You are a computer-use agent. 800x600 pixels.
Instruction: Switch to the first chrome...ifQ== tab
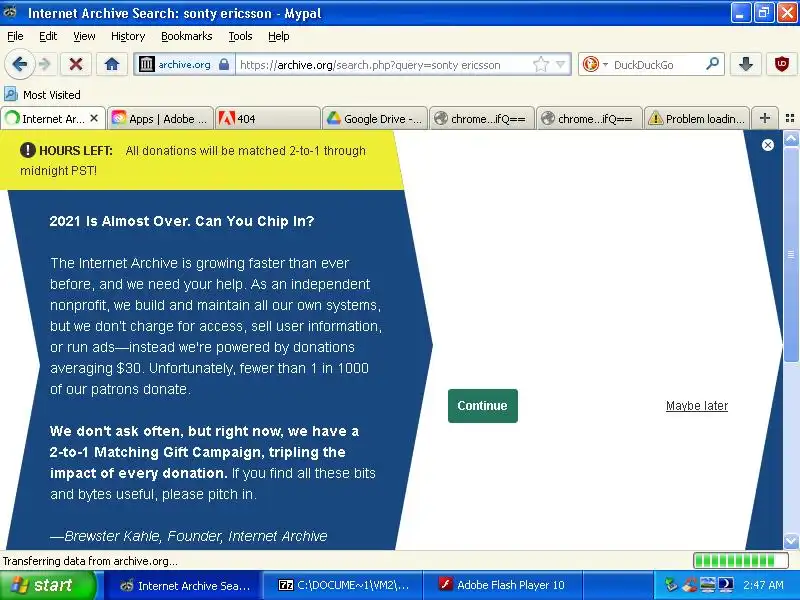point(482,119)
